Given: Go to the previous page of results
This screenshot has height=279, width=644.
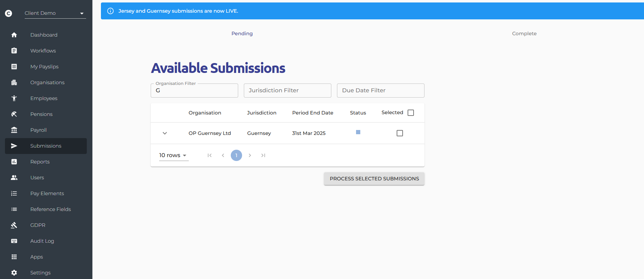Looking at the screenshot, I should [223, 155].
